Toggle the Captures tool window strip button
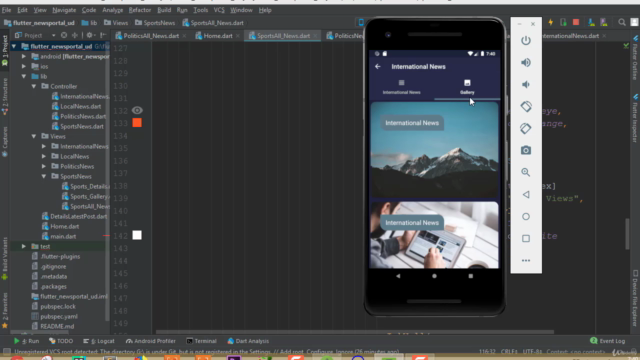Screen dimensions: 640x360 point(5,142)
